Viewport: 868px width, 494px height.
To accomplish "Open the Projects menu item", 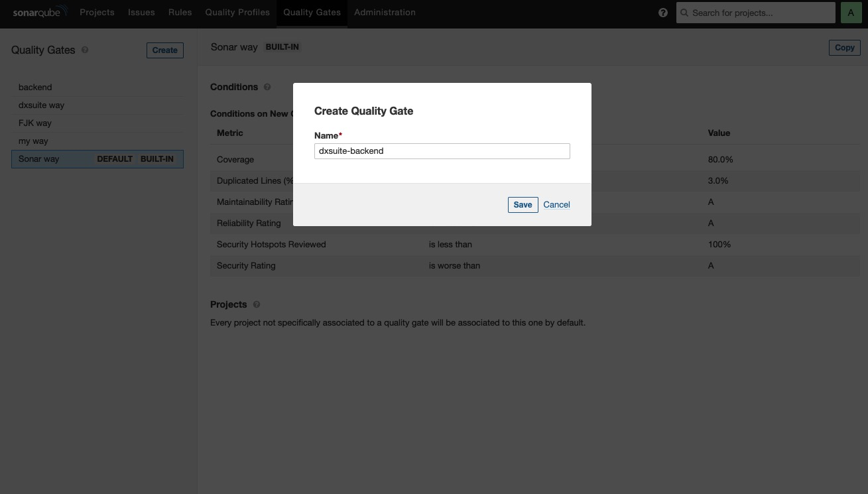I will point(97,12).
